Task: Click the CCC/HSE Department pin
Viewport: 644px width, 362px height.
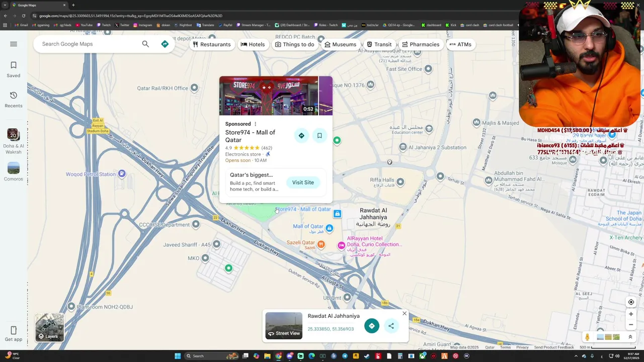Action: pyautogui.click(x=196, y=224)
